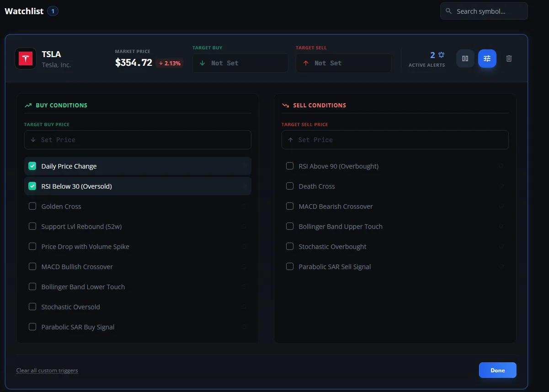Click the info icon on MACD Bullish Crossover row
The width and height of the screenshot is (549, 392).
pos(244,267)
